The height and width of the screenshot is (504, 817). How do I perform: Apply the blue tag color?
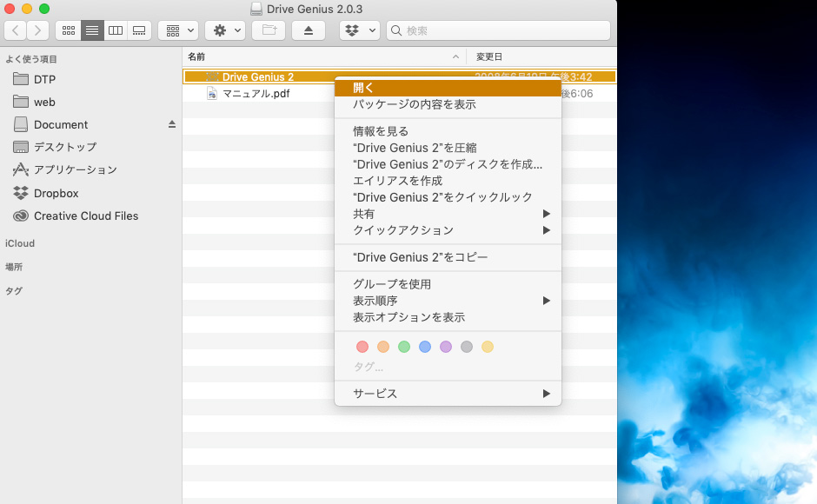click(425, 347)
